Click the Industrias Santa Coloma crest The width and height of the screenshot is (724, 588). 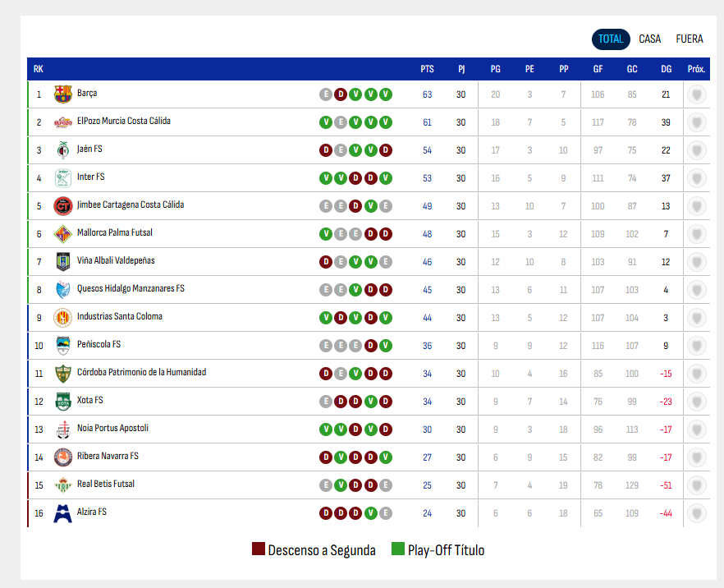point(62,318)
